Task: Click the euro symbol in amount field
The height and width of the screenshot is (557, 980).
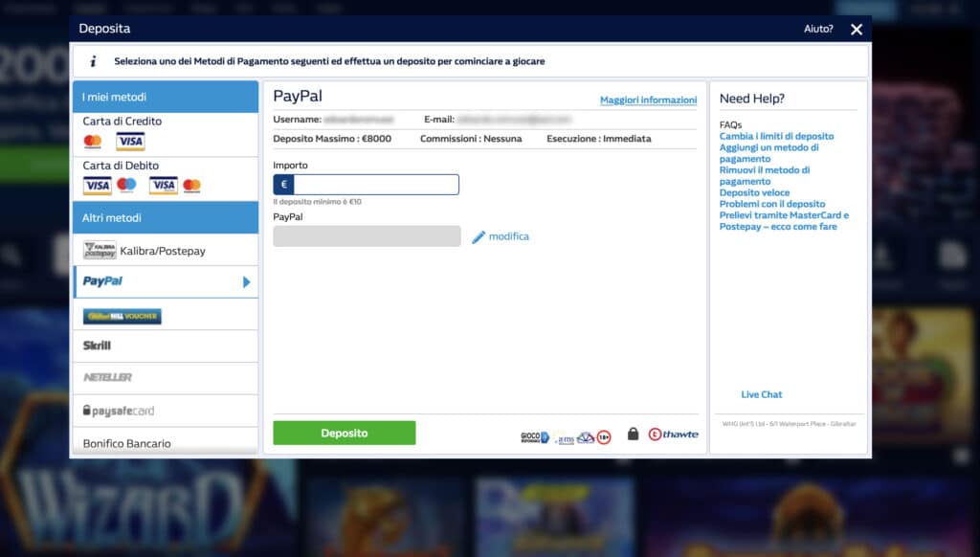Action: pos(283,185)
